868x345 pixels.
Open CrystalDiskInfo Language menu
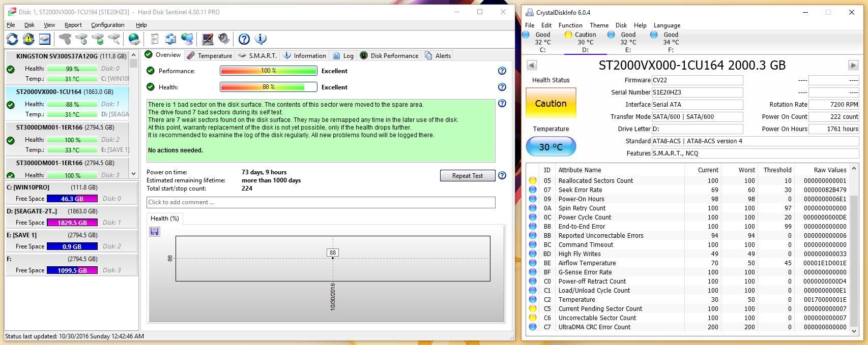[667, 25]
